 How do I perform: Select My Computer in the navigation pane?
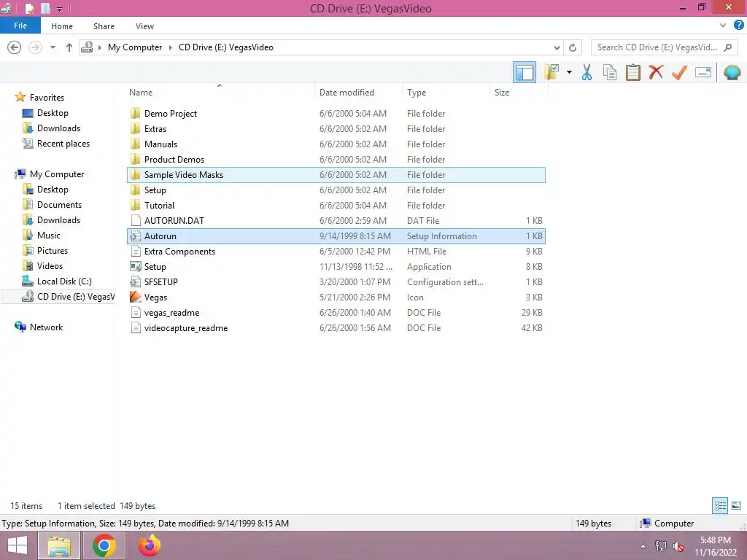click(x=57, y=174)
